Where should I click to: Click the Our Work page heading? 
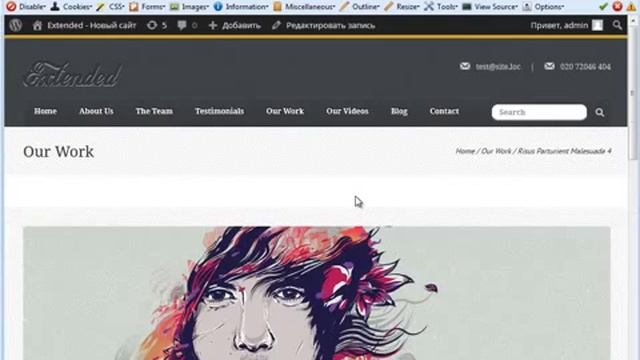coord(59,151)
